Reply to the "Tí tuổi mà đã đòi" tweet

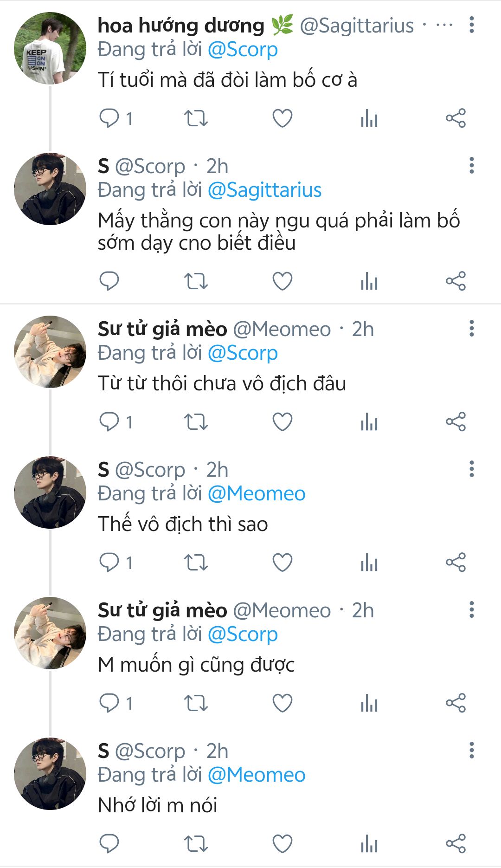pos(109,118)
